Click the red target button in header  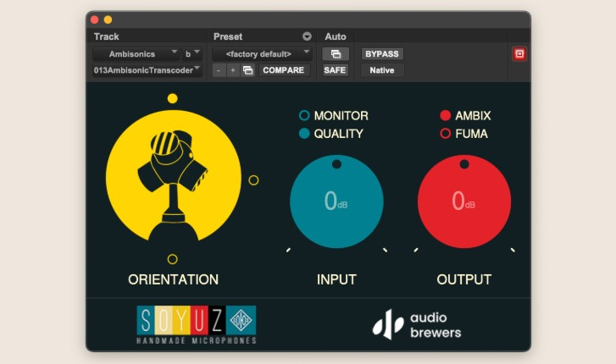point(519,54)
